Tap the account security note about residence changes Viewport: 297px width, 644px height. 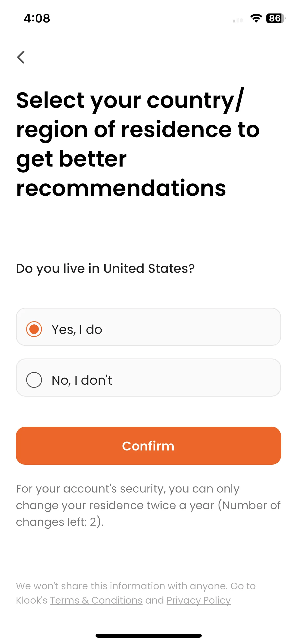coord(148,505)
